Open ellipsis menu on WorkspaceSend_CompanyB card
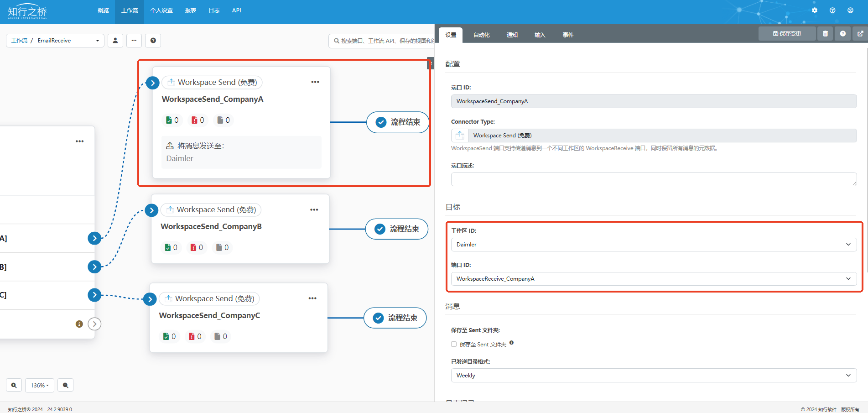The width and height of the screenshot is (868, 413). pos(314,210)
